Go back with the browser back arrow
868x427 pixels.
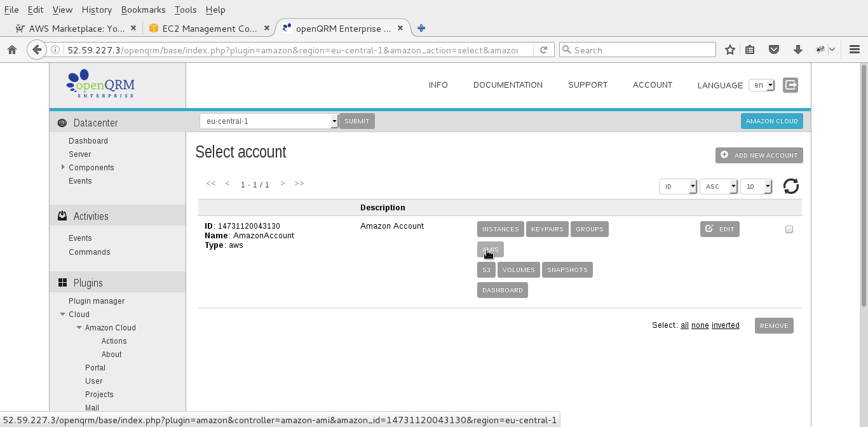click(37, 50)
